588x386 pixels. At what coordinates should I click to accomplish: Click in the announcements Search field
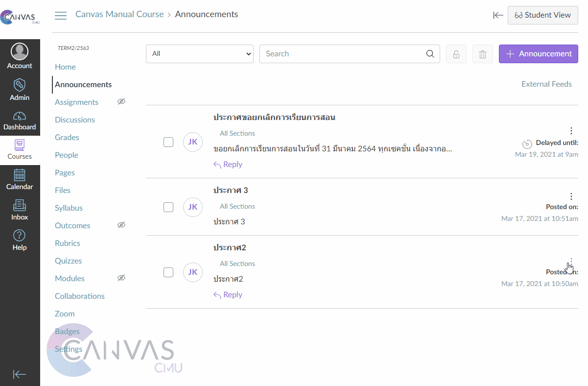coord(343,54)
